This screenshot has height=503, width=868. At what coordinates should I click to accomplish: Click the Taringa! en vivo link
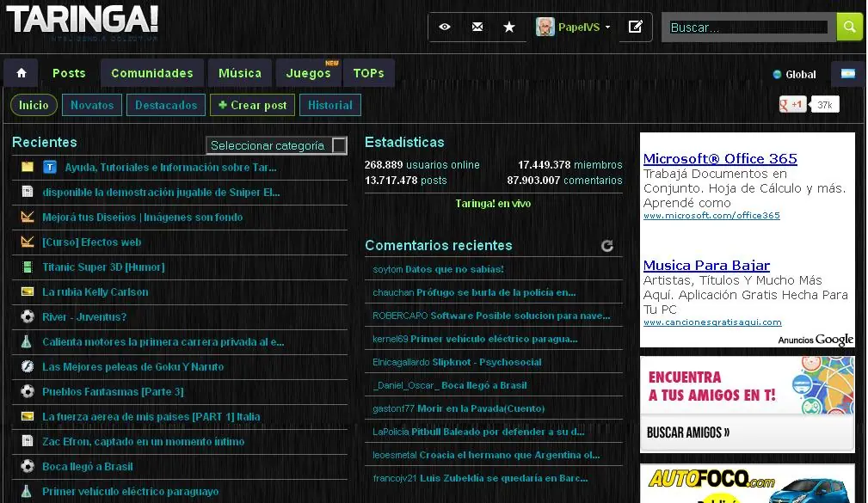point(493,204)
